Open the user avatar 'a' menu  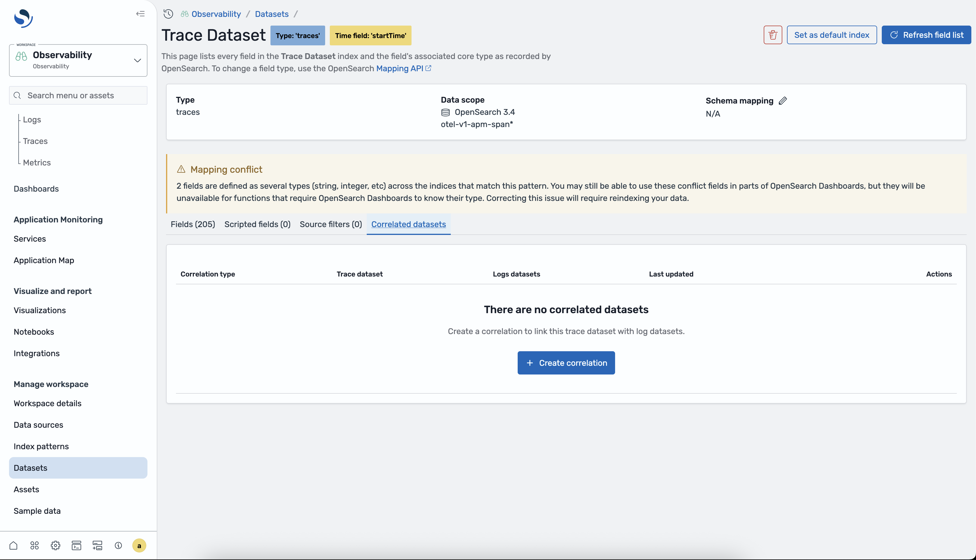139,545
